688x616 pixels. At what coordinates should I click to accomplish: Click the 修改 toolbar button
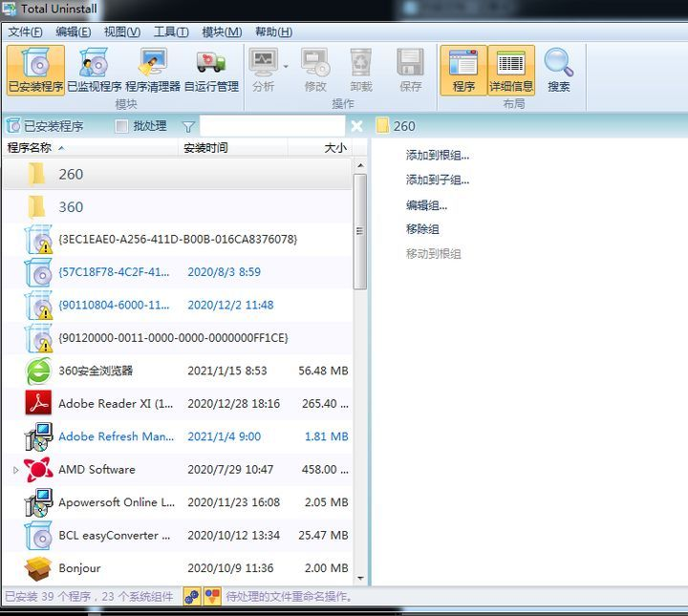[315, 70]
